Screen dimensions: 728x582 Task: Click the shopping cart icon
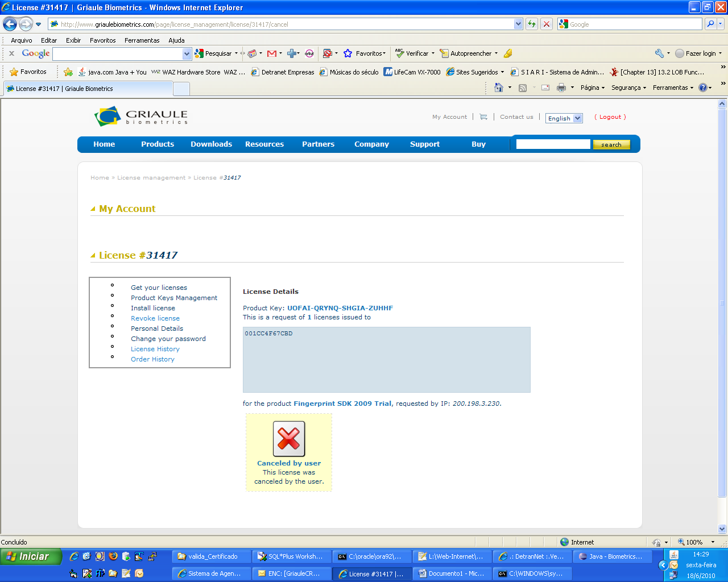pyautogui.click(x=483, y=117)
